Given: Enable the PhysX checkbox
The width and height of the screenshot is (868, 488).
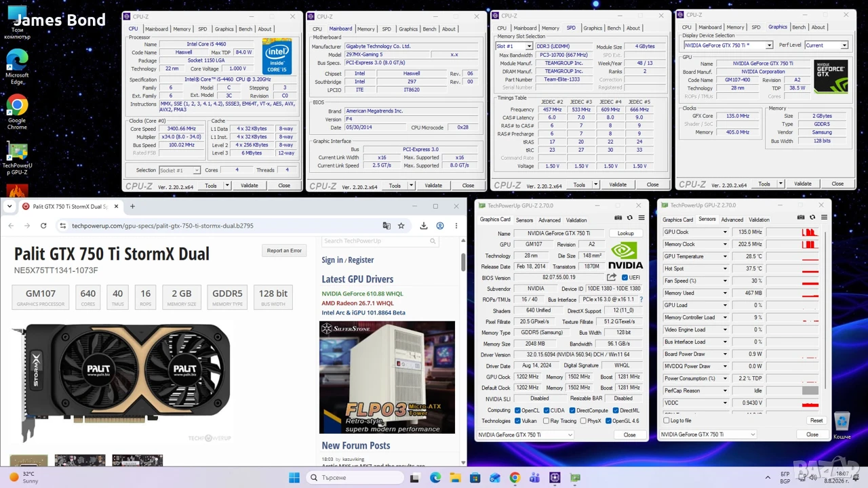Looking at the screenshot, I should click(583, 421).
